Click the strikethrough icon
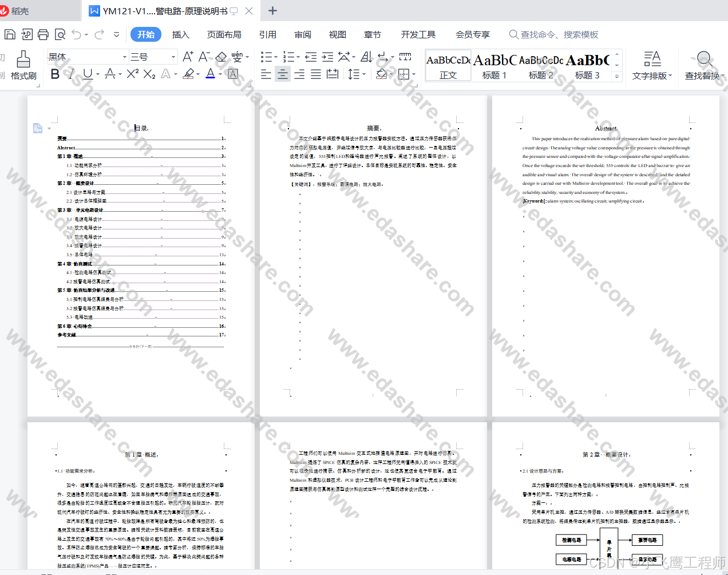Viewport: 728px width, 575px height. pyautogui.click(x=110, y=74)
